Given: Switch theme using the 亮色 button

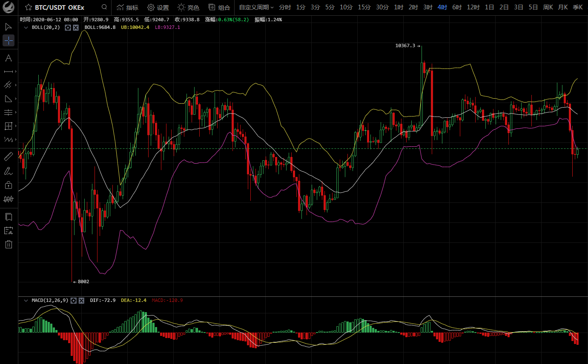Looking at the screenshot, I should pos(188,7).
